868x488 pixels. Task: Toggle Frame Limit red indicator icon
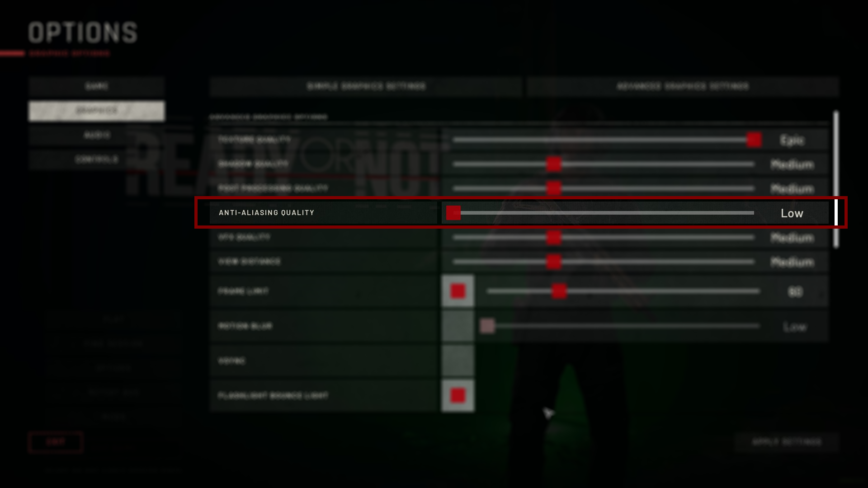[458, 291]
